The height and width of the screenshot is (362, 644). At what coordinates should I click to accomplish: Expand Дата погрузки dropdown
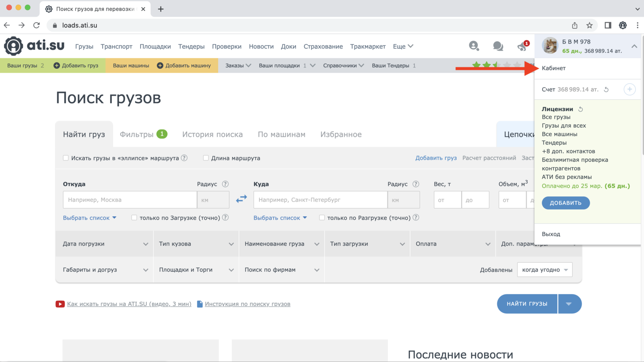[105, 244]
